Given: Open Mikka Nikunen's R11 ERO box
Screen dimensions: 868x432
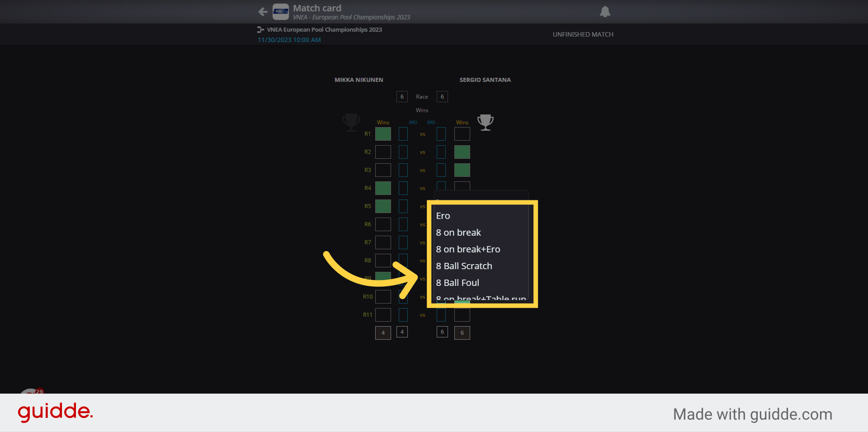Looking at the screenshot, I should pos(403,315).
